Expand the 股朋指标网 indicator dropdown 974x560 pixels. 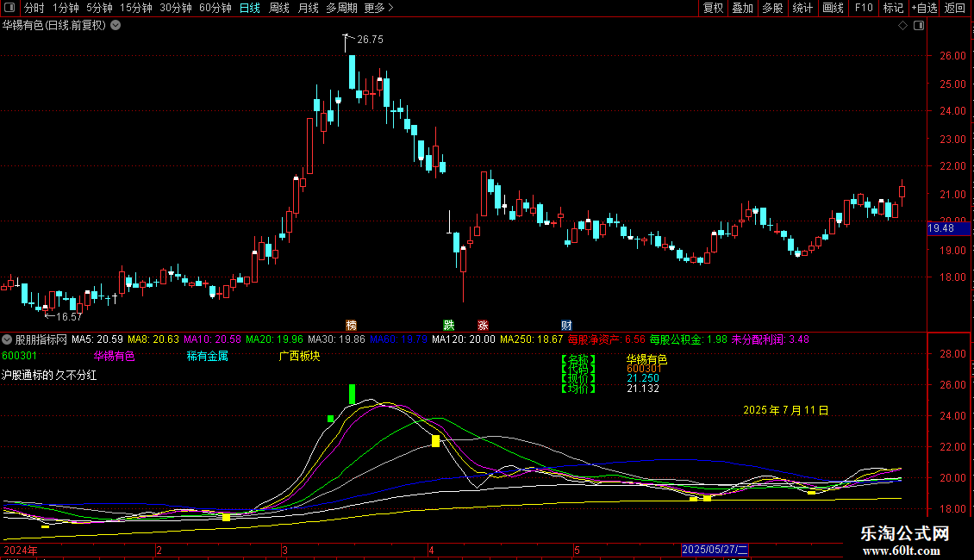coord(8,339)
